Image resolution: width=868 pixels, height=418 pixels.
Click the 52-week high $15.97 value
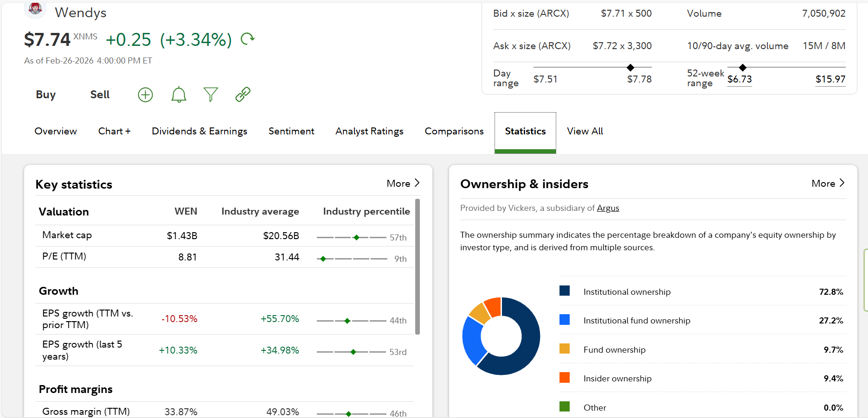pos(830,79)
